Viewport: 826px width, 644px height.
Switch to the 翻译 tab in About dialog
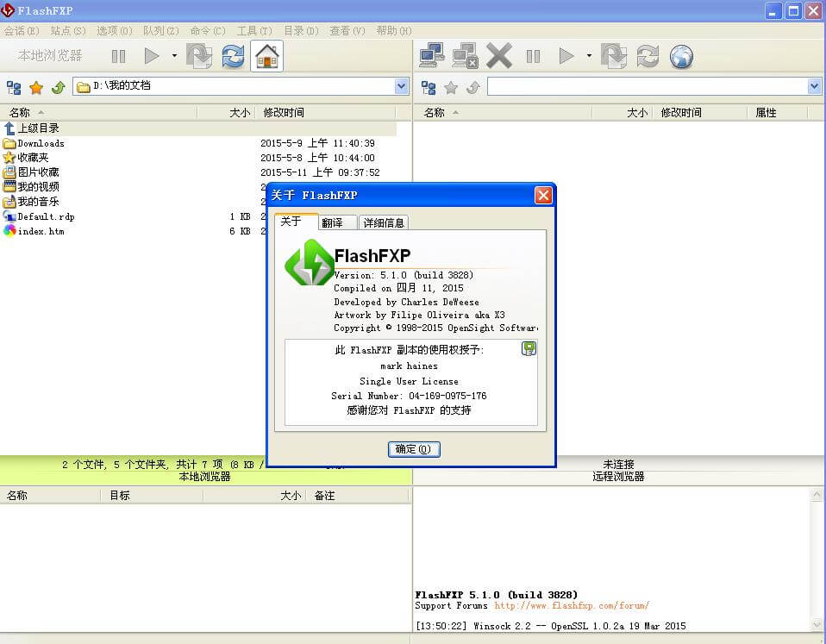(x=338, y=222)
